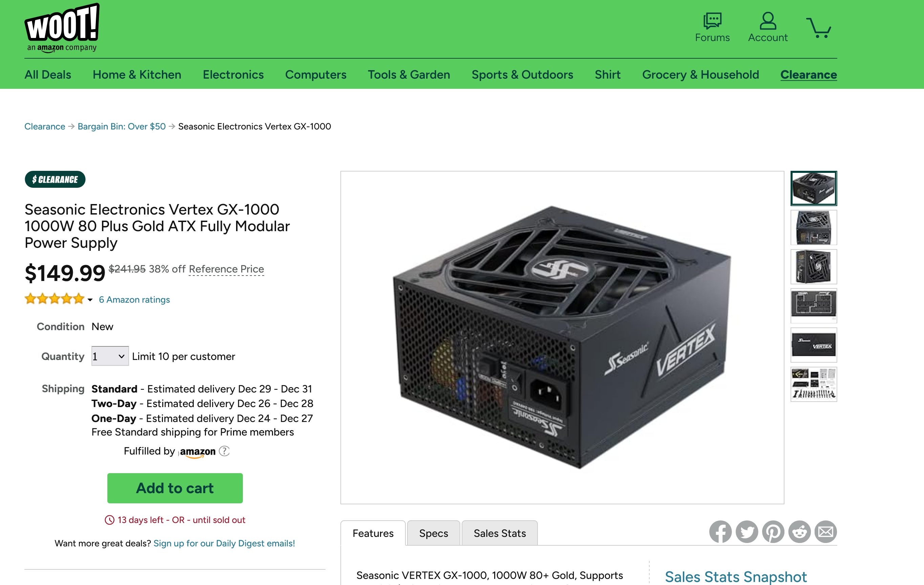Screen dimensions: 924x585
Task: Share on Reddit icon
Action: (x=799, y=532)
